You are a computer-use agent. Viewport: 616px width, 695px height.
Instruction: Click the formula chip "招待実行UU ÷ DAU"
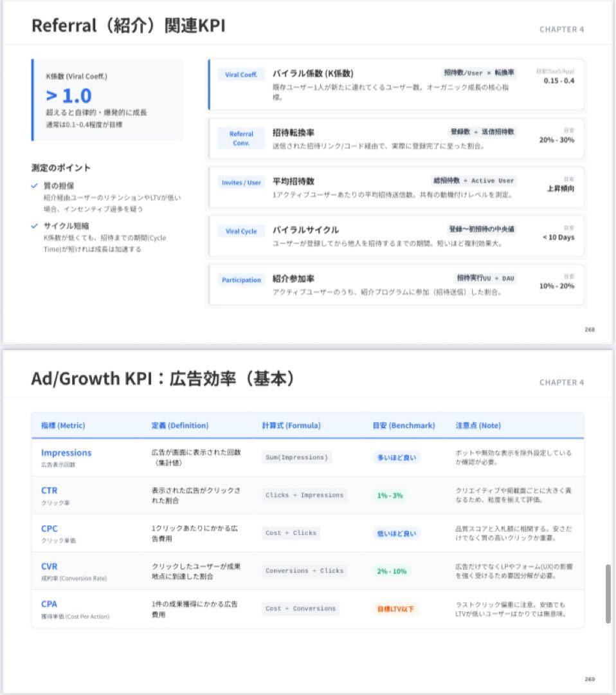point(485,279)
